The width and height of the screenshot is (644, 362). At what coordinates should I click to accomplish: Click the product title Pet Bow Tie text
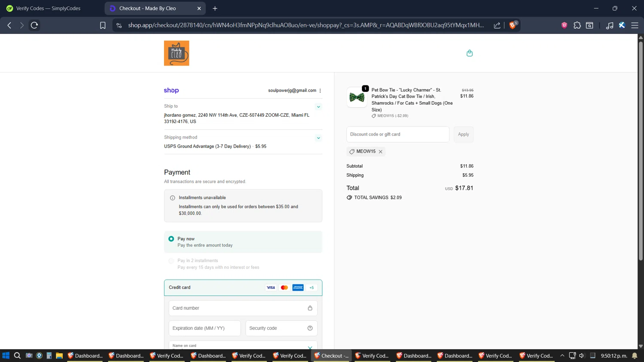coord(412,100)
